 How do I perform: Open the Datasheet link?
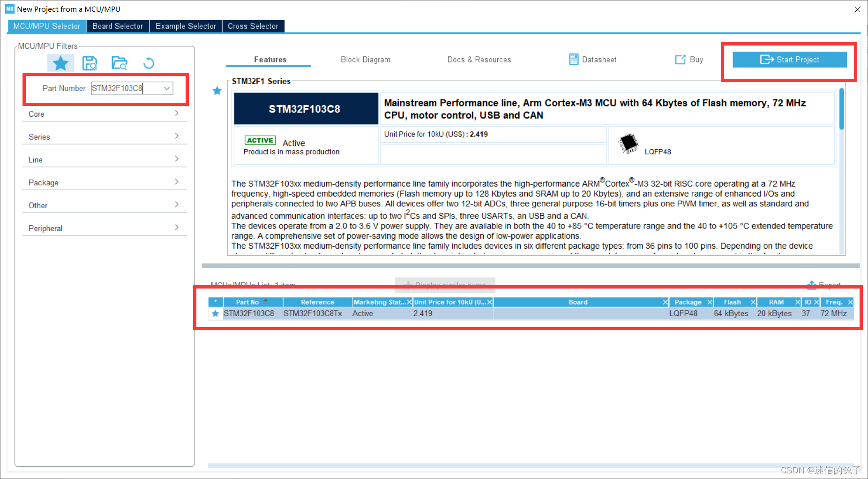pos(593,60)
